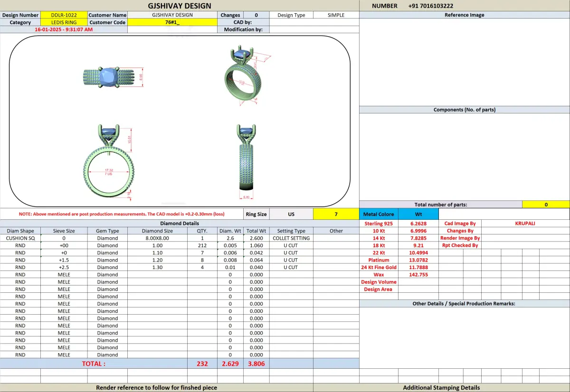Click the Cad Image By label
Viewport: 570px width, 392px height.
point(460,223)
